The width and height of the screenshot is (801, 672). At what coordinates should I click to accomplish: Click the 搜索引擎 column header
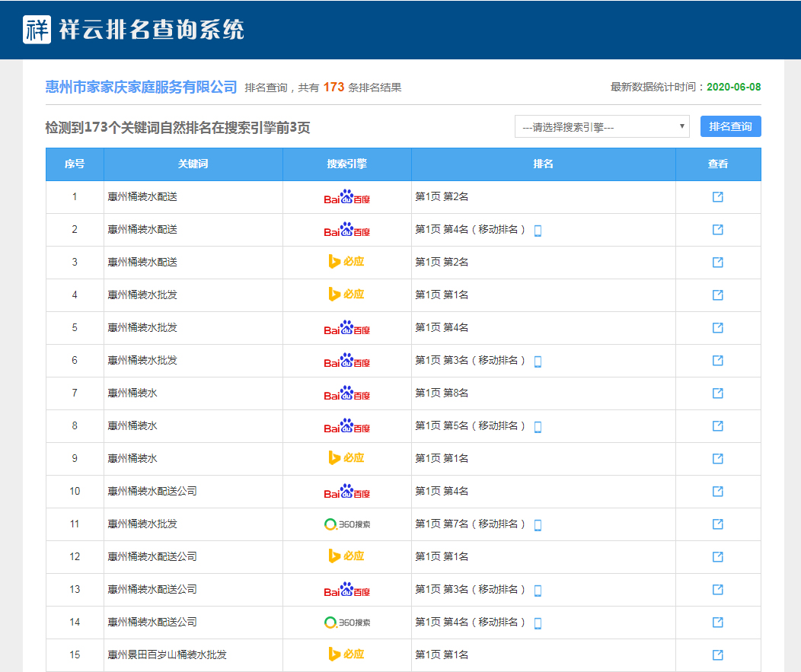pyautogui.click(x=346, y=164)
